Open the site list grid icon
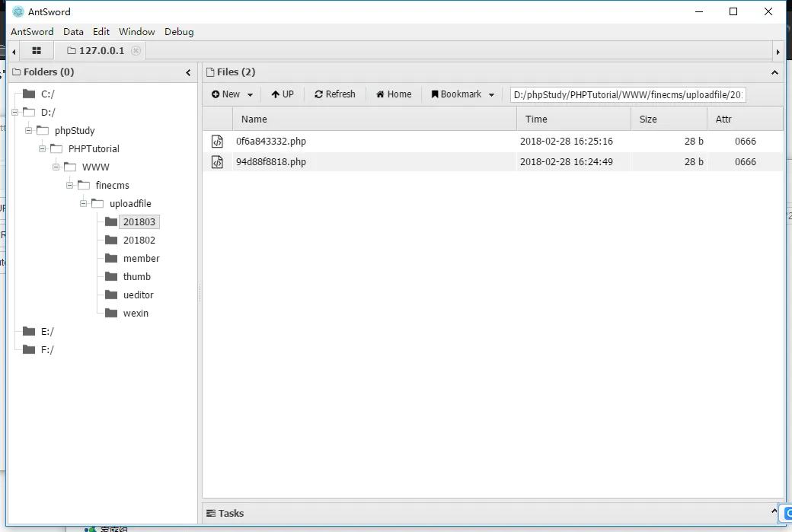 click(x=36, y=50)
